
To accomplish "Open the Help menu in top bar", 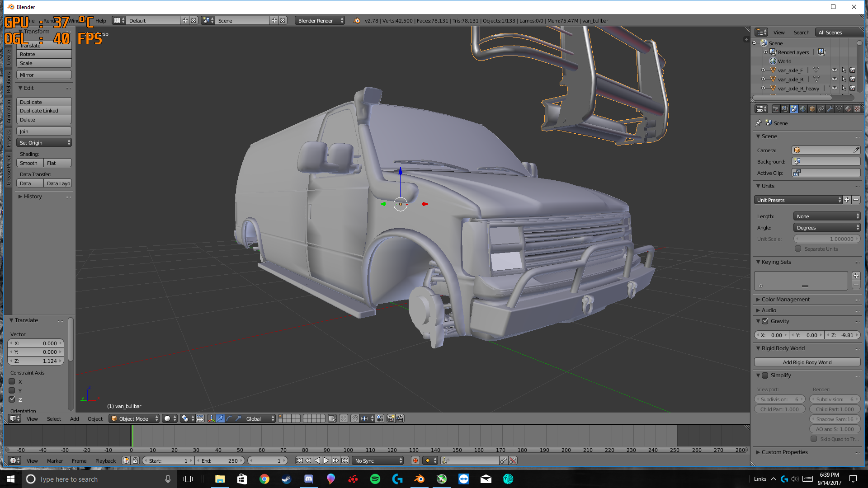I will click(100, 20).
